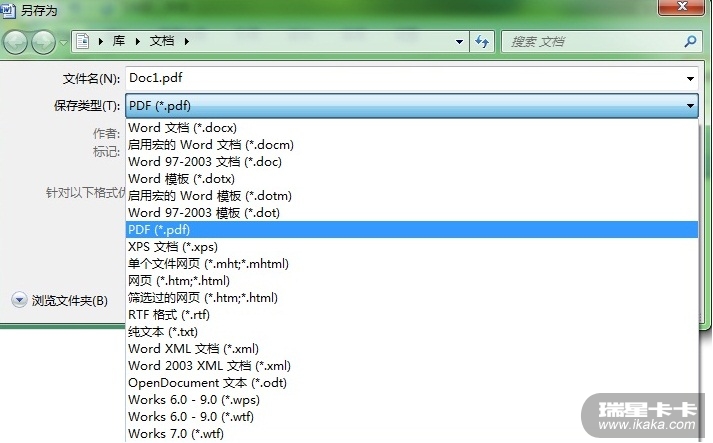Viewport: 713px width, 443px height.
Task: Choose 筛选过的网页 (*.htm;*.html)
Action: (x=412, y=297)
